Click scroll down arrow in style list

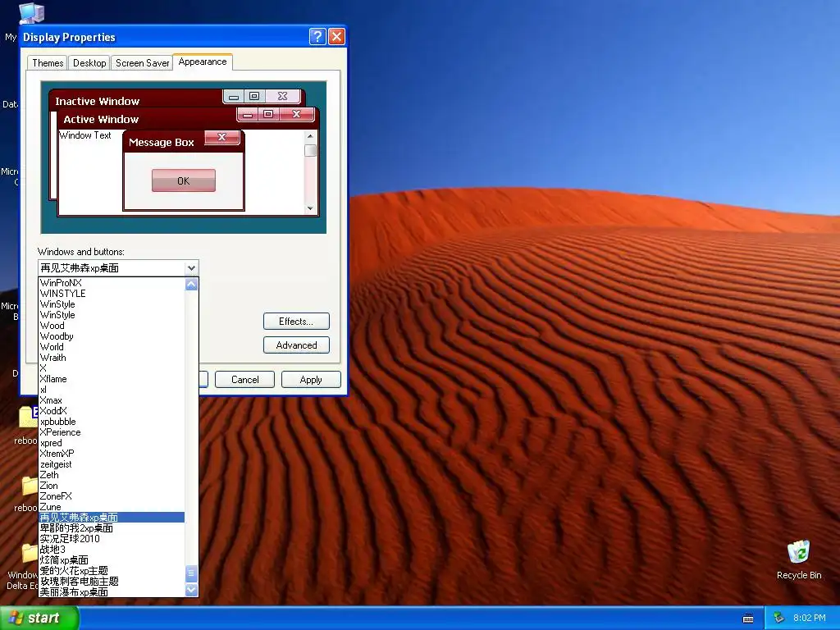(191, 590)
